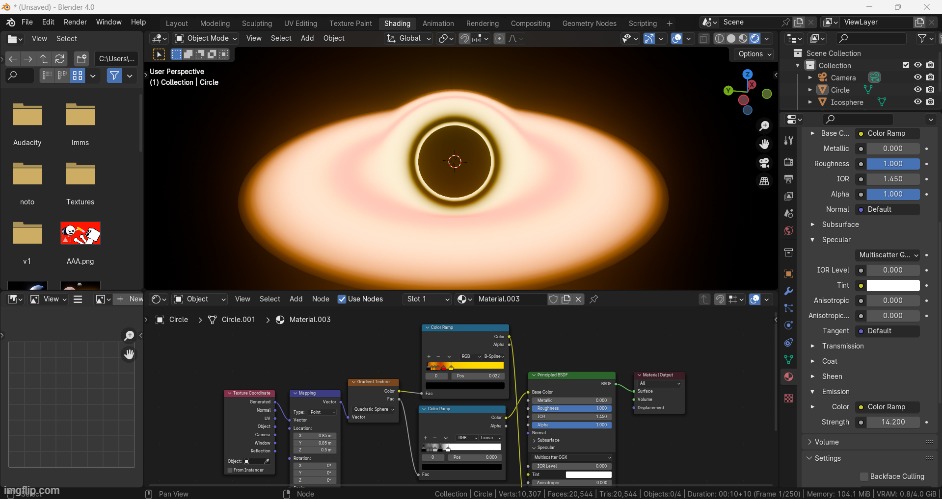The height and width of the screenshot is (499, 942).
Task: Click the file browser filter funnel icon
Action: [114, 76]
